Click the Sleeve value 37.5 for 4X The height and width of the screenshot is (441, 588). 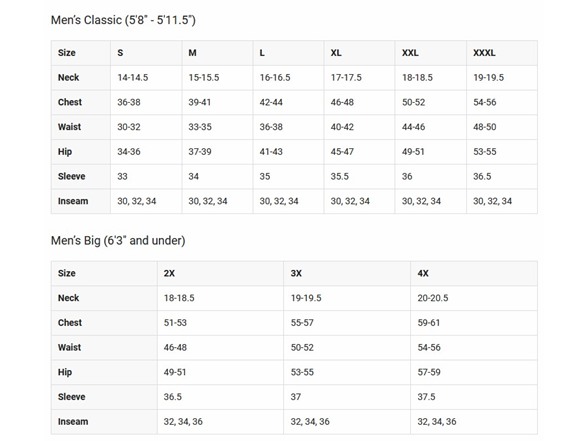(x=426, y=397)
